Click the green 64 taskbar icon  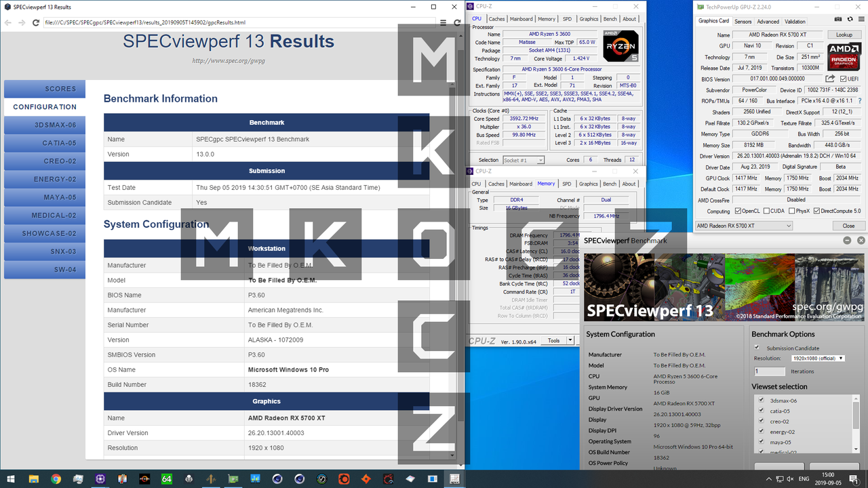pyautogui.click(x=167, y=479)
